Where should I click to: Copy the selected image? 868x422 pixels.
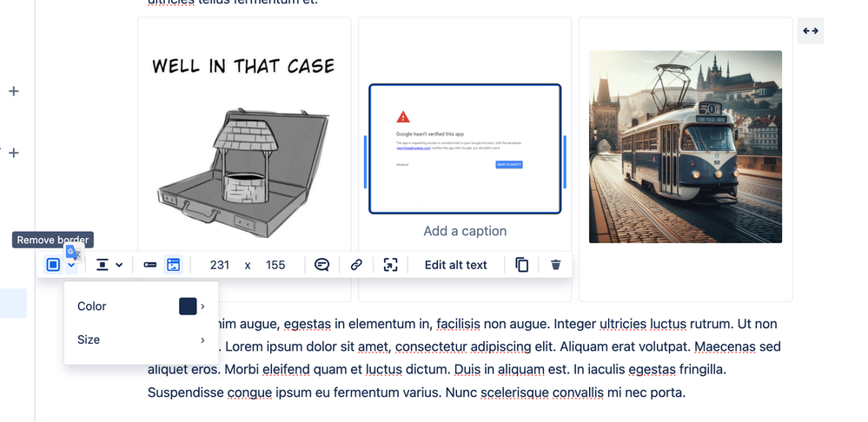(x=521, y=265)
